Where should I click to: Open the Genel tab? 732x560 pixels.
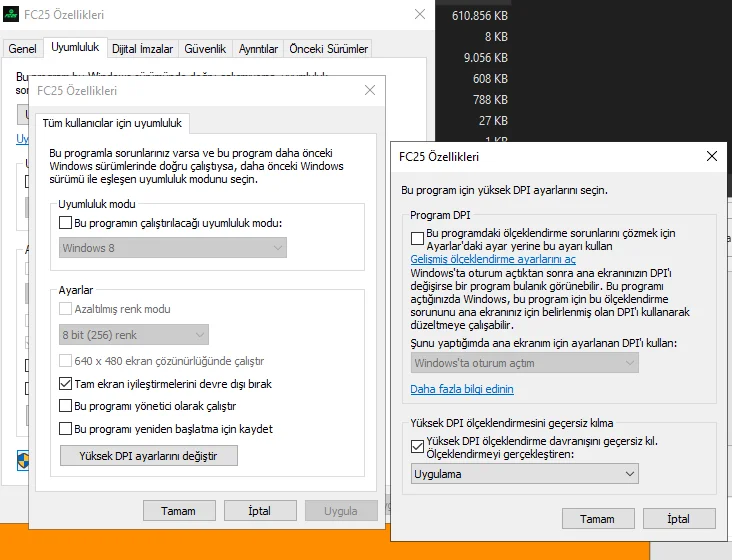[x=22, y=49]
